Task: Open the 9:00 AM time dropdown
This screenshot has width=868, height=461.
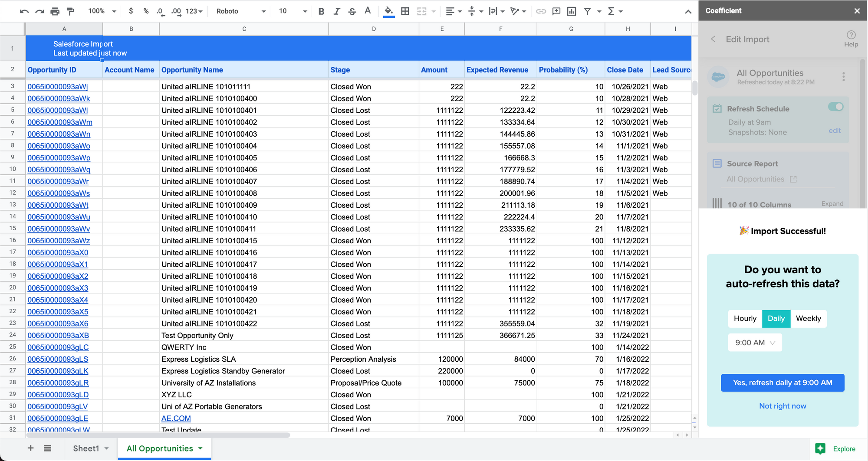Action: pyautogui.click(x=755, y=342)
